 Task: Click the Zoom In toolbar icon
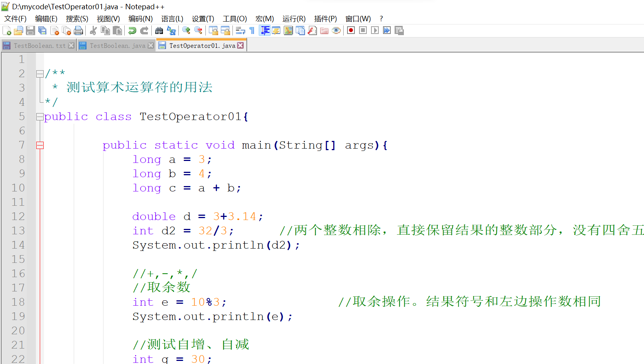(186, 30)
